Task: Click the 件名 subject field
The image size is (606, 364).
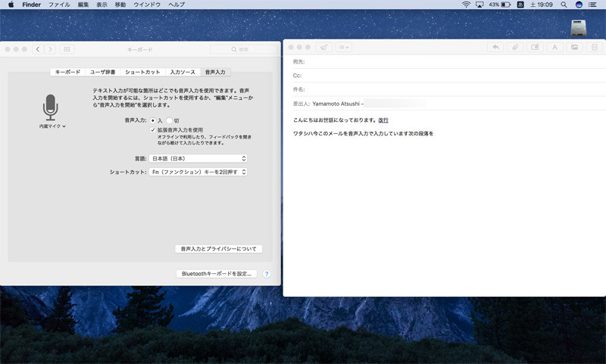Action: [447, 89]
